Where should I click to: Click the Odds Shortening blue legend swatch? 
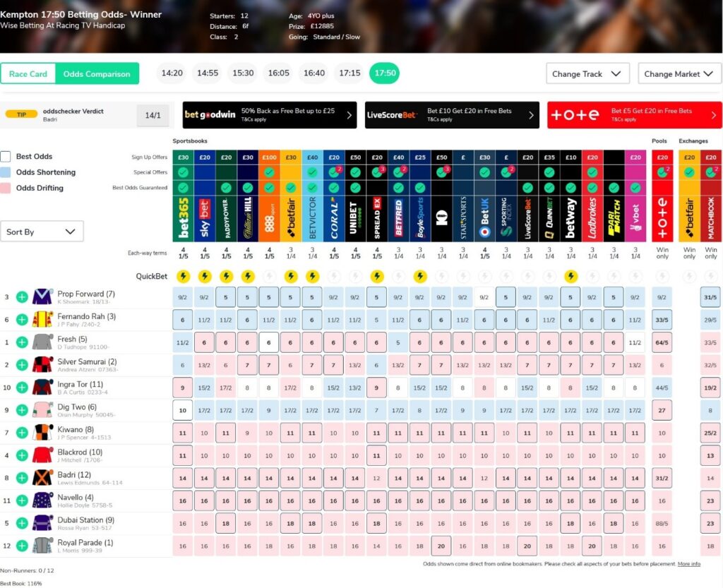(x=6, y=172)
